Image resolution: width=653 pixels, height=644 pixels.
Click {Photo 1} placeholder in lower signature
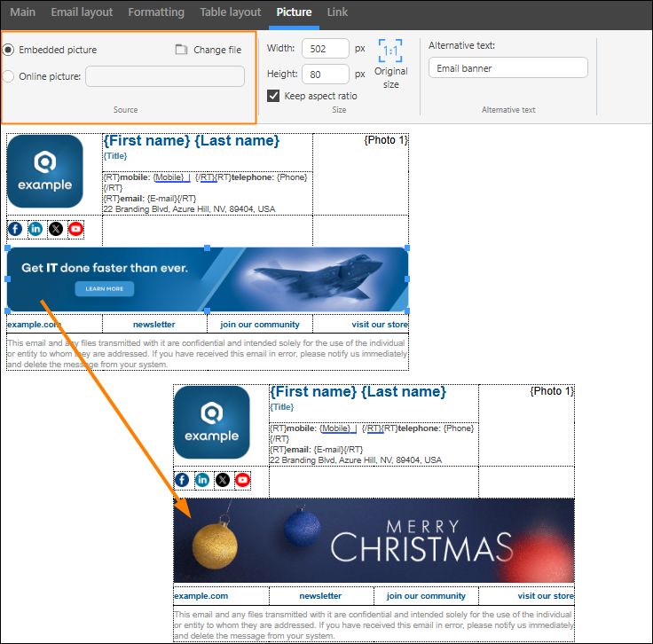click(x=552, y=391)
